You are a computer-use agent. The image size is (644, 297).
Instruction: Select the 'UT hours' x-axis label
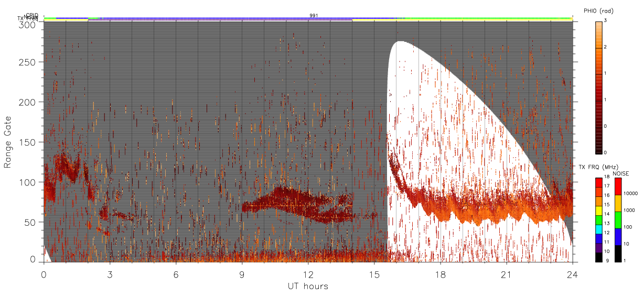click(x=308, y=286)
